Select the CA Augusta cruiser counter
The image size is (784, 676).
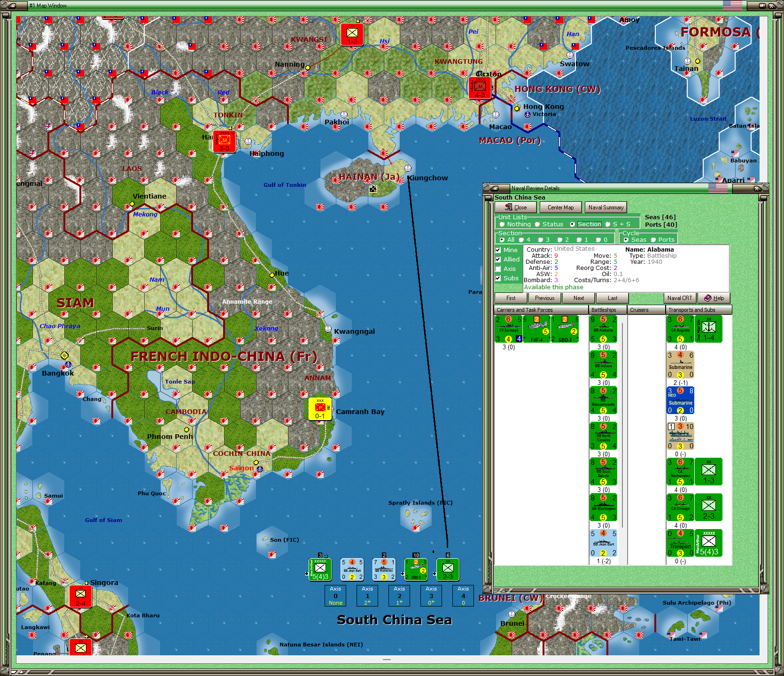click(x=680, y=329)
